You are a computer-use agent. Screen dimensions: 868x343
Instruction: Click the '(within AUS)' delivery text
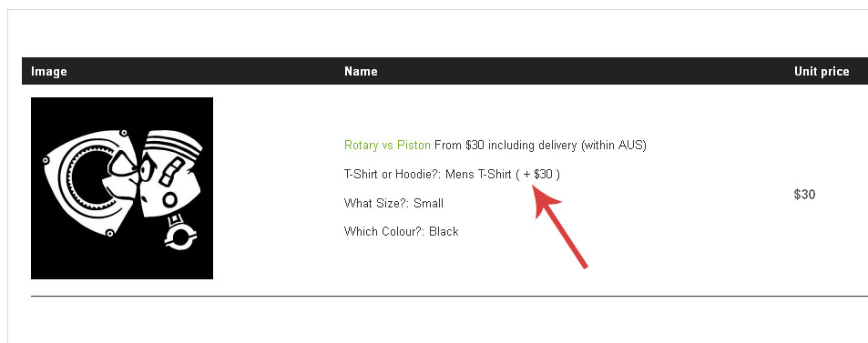coord(613,146)
